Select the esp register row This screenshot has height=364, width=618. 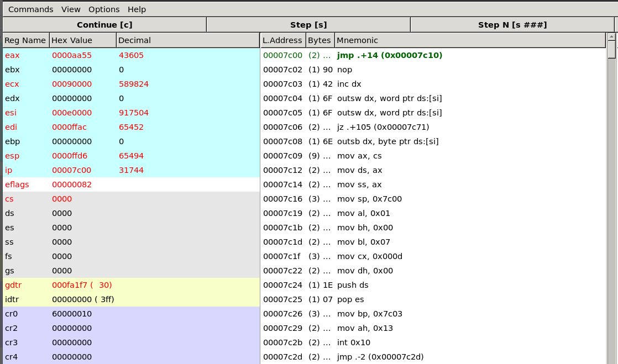[131, 156]
